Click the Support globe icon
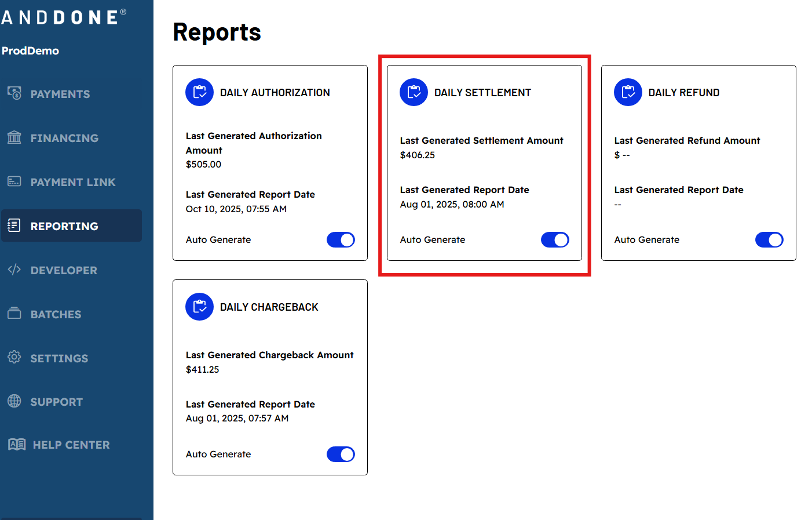This screenshot has width=812, height=520. point(14,401)
